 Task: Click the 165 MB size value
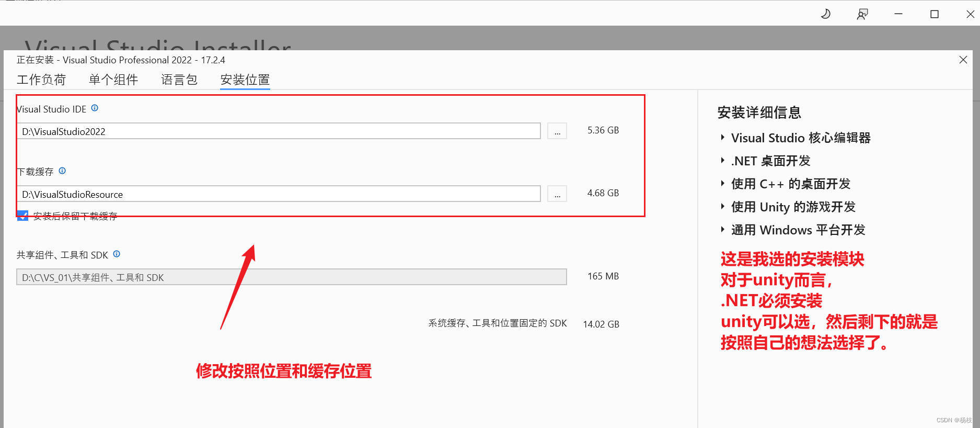coord(603,276)
